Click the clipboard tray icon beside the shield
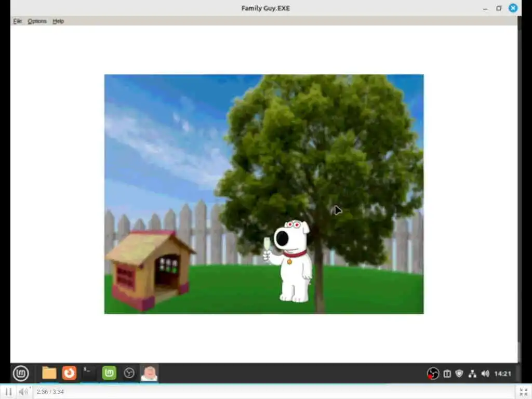The image size is (532, 399). [x=447, y=374]
